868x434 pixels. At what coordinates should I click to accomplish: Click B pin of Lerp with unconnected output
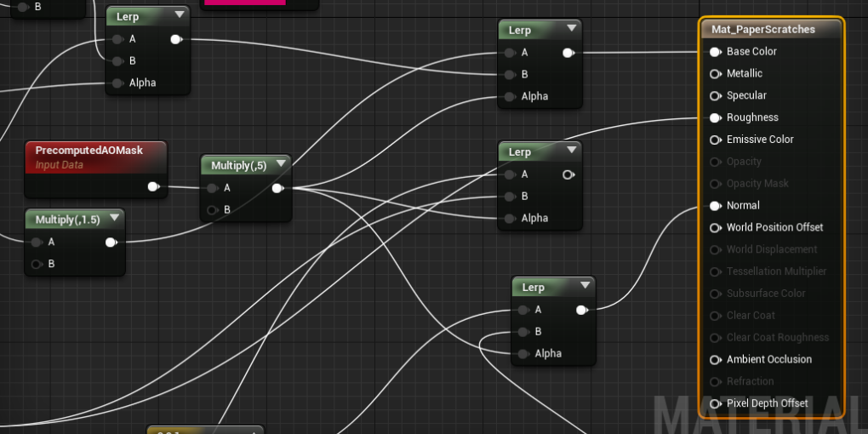[509, 197]
